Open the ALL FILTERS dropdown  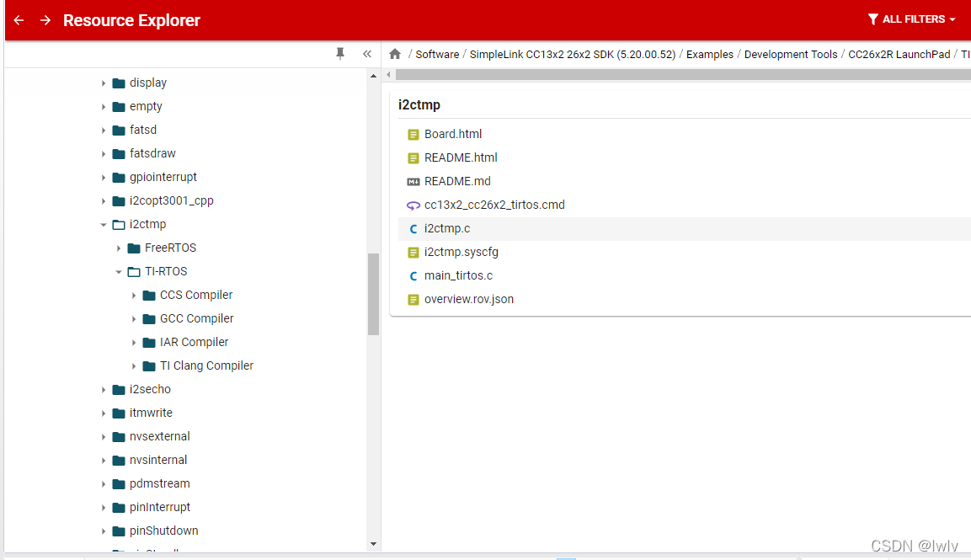coord(911,19)
